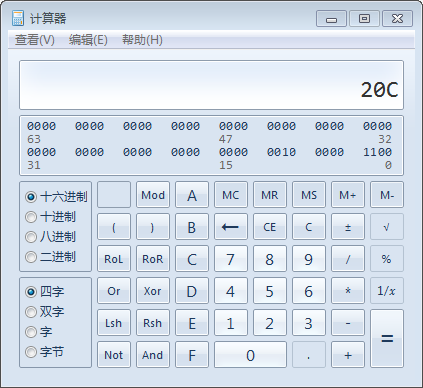Choose 四字 Qword size
This screenshot has height=388, width=423.
click(45, 292)
